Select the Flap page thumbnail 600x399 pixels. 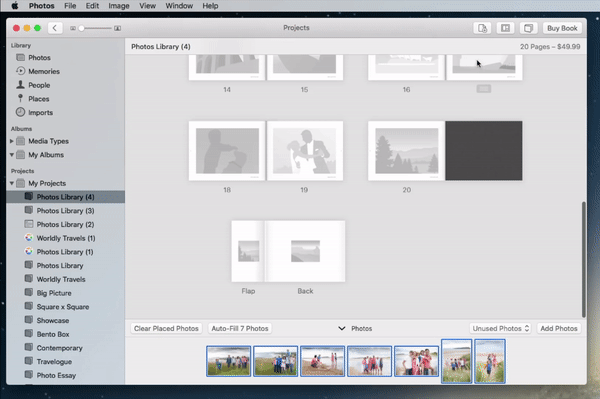point(248,251)
